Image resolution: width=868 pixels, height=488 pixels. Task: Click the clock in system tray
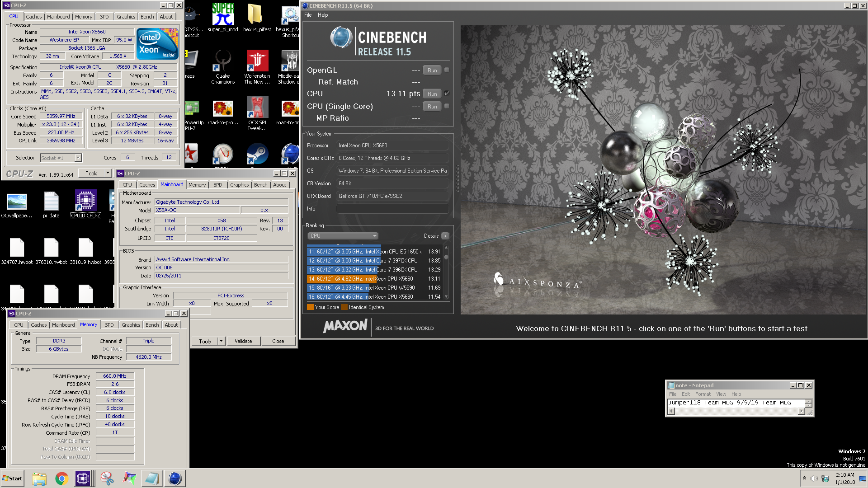point(845,479)
